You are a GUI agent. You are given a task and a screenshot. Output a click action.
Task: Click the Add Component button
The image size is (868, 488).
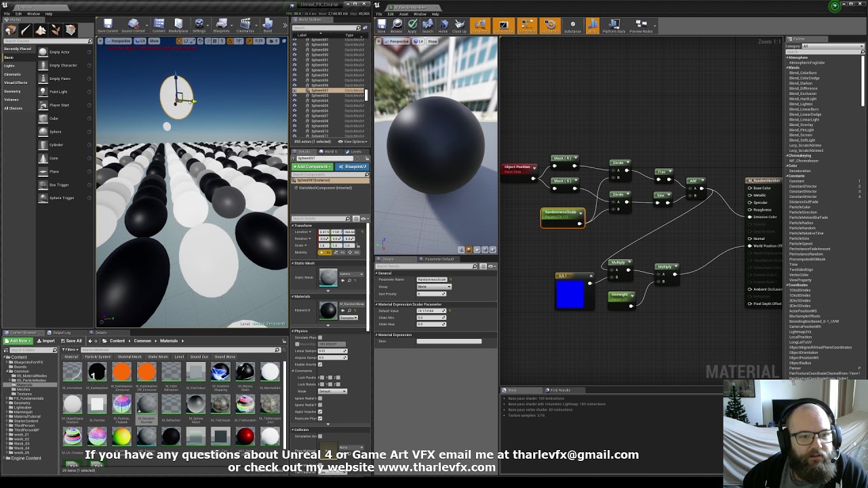point(312,167)
